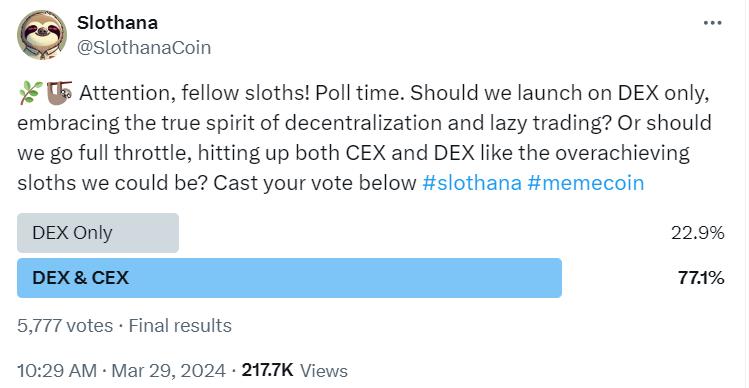Viewport: 749px width, 388px height.
Task: Open the Mar 29, 2024 date link
Action: pyautogui.click(x=169, y=371)
